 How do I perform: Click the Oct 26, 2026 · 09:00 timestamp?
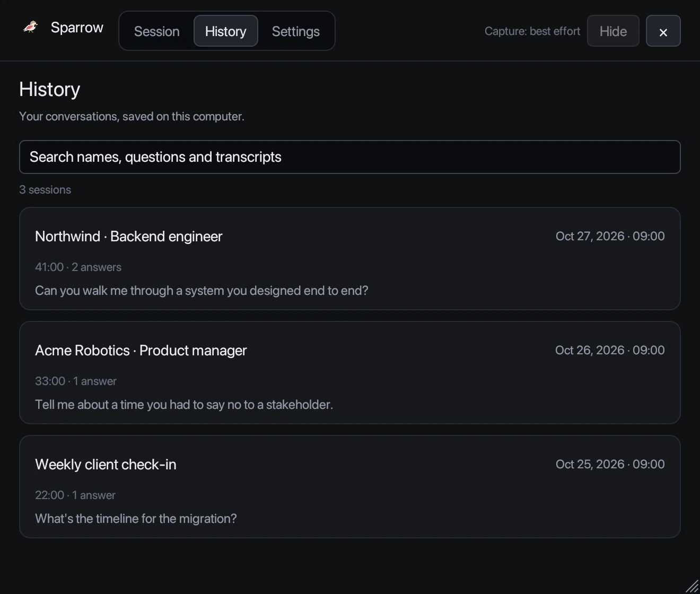610,350
